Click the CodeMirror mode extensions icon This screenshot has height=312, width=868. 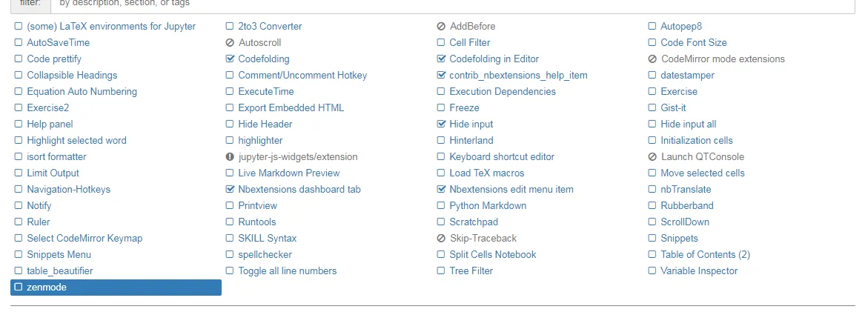click(x=652, y=59)
